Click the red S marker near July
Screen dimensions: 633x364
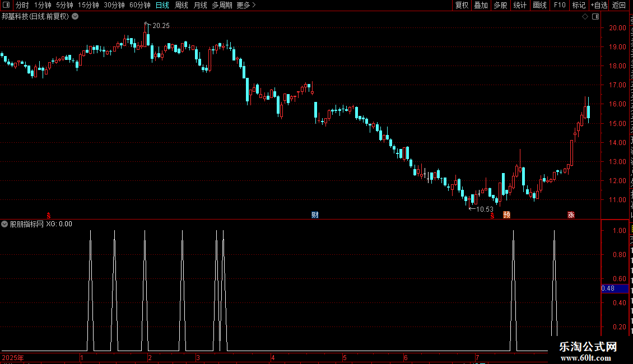[x=492, y=216]
